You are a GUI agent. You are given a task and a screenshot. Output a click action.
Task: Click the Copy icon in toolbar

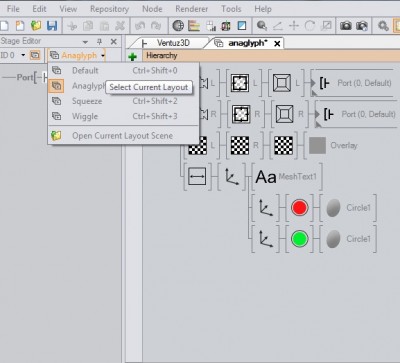(88, 26)
